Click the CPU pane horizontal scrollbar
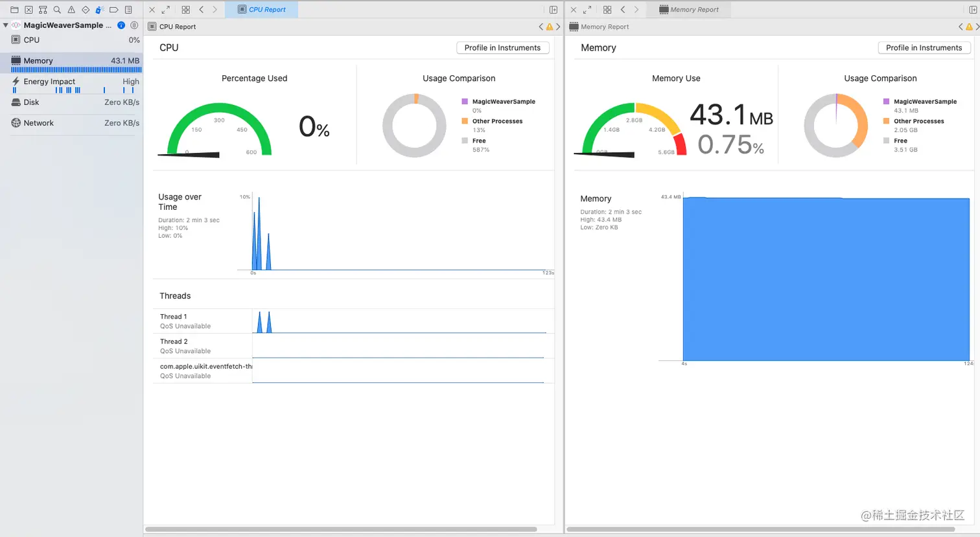This screenshot has width=980, height=537. point(341,529)
